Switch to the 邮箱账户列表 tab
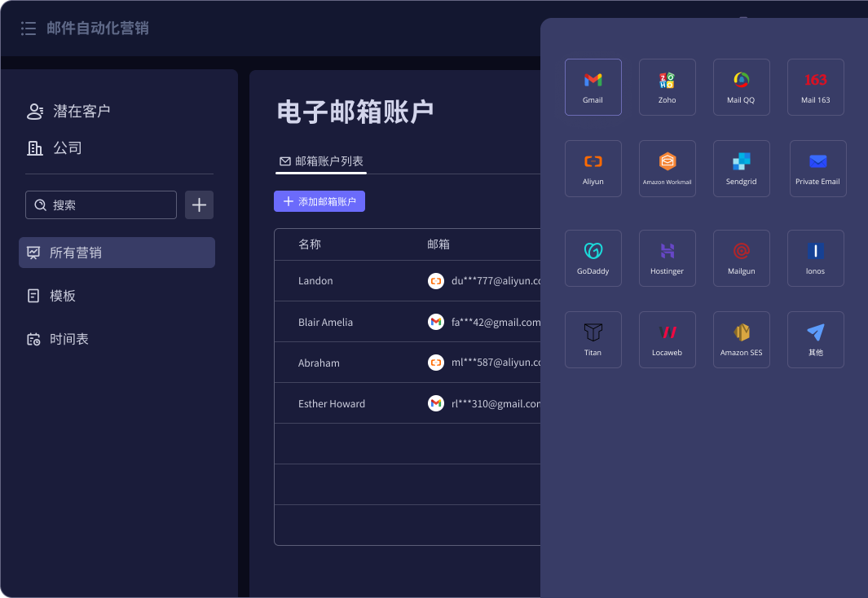The height and width of the screenshot is (598, 868). [321, 161]
